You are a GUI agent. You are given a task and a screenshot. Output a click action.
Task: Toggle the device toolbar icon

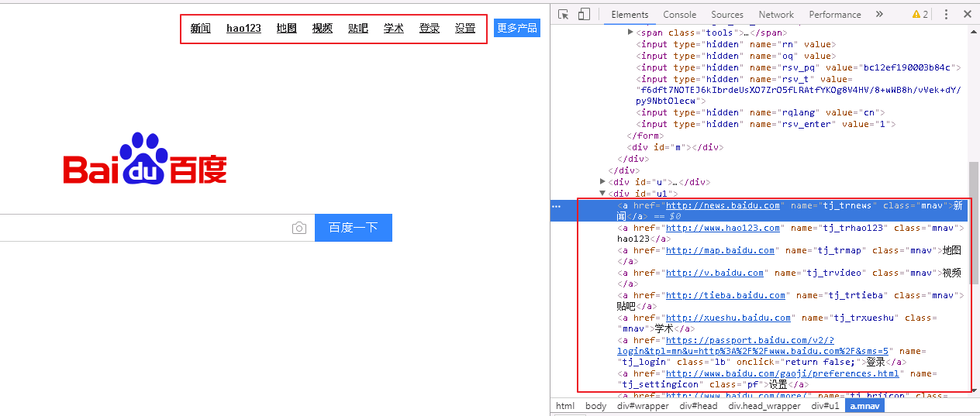(x=584, y=14)
